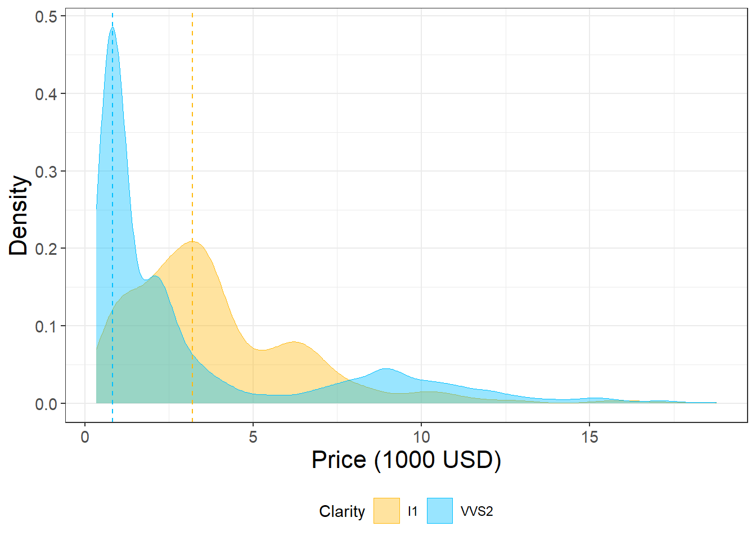
Task: Click the blue VVS2 legend swatch
Action: (x=439, y=511)
